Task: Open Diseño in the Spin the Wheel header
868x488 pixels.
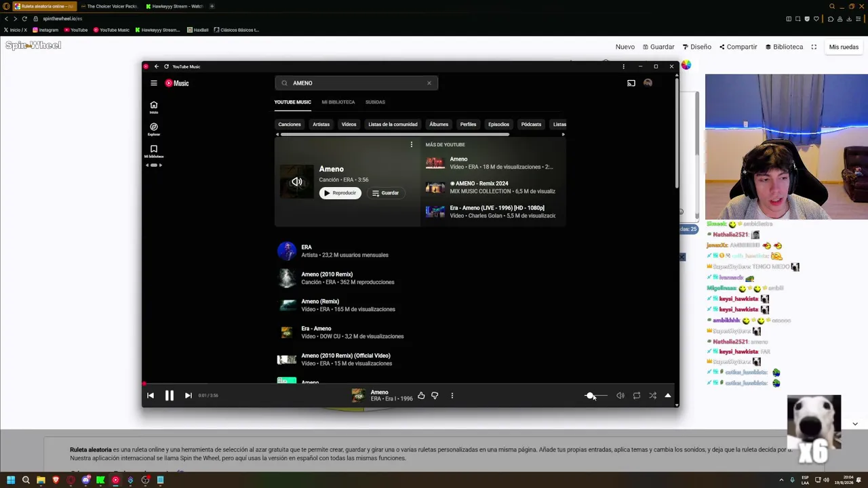Action: [x=697, y=47]
